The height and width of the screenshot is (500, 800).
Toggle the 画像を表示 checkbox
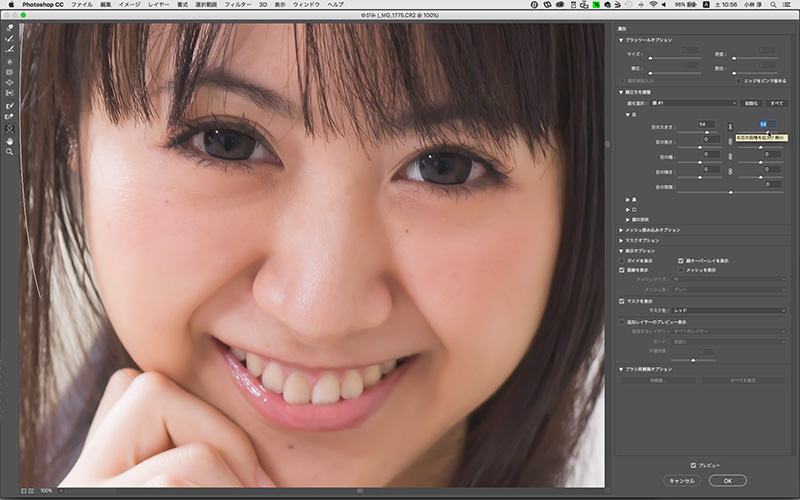[x=621, y=270]
